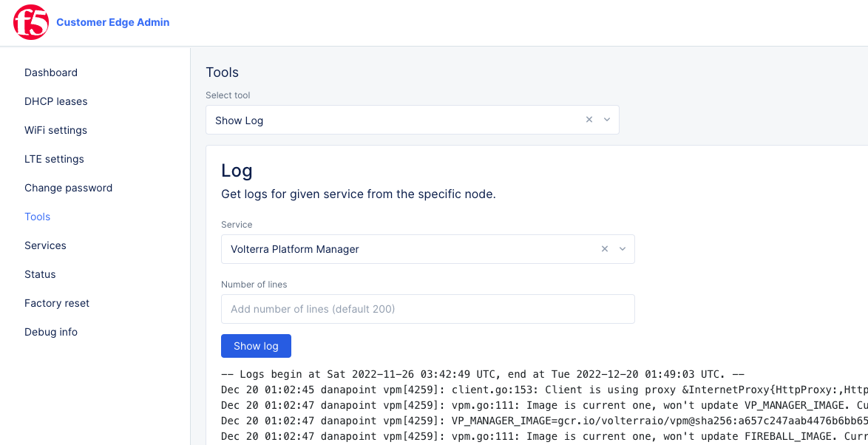The image size is (868, 445).
Task: Clear the Show Log tool selection
Action: click(589, 119)
